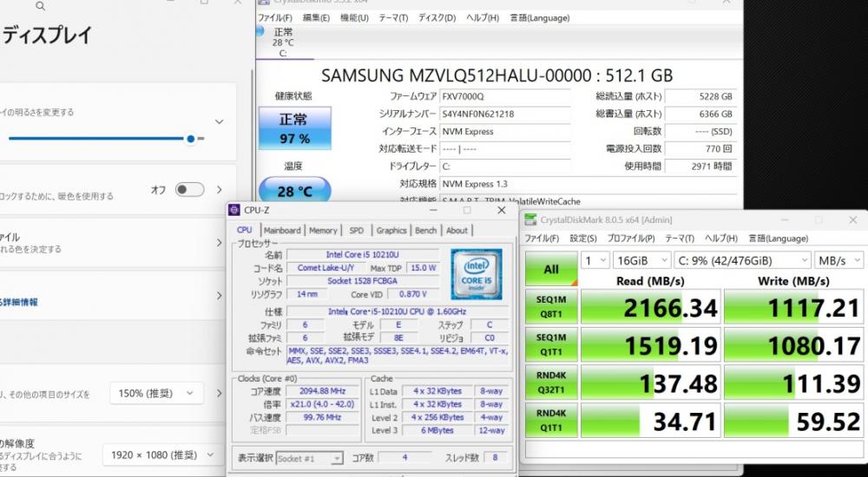868x477 pixels.
Task: Open the 1920 × 1080 resolution dropdown
Action: coord(161,454)
